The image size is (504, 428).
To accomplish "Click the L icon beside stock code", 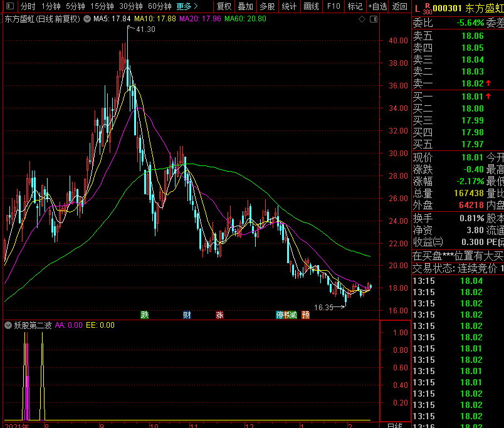I will click(418, 8).
